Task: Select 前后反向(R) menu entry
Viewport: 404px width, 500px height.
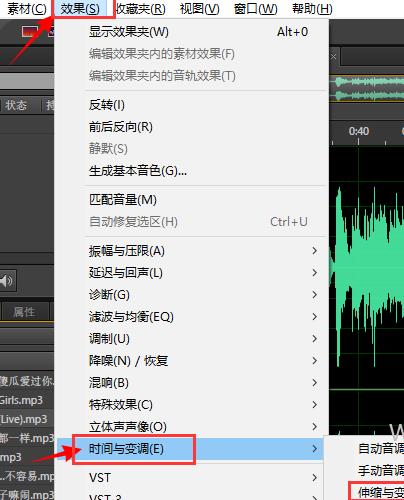Action: [x=192, y=127]
